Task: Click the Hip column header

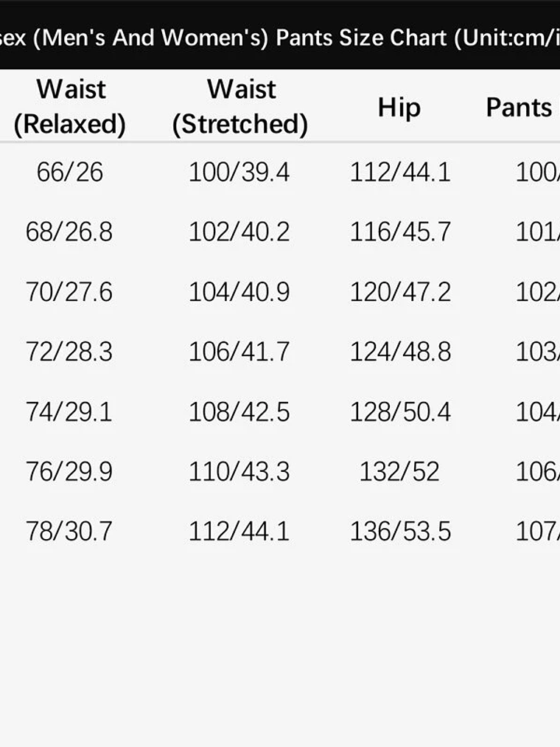Action: pos(399,107)
